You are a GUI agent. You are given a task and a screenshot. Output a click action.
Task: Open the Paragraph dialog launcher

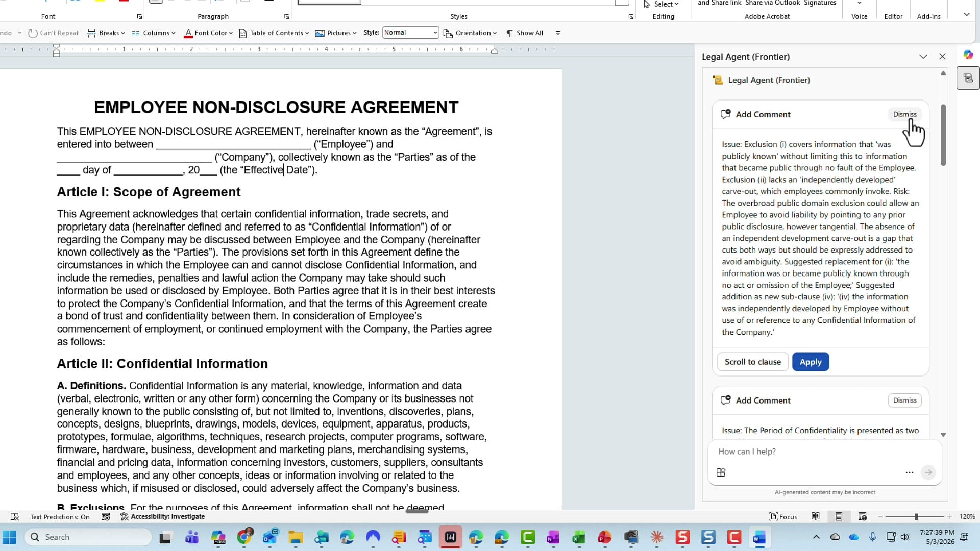coord(286,17)
